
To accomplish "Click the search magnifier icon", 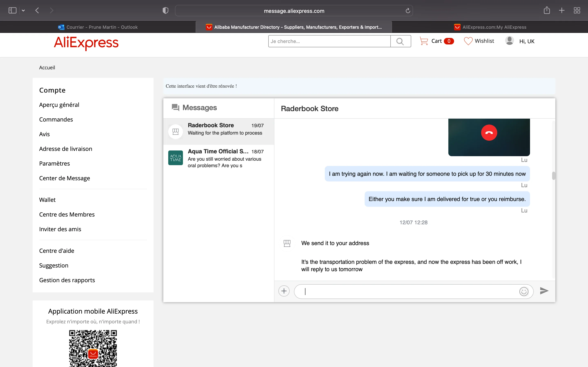I will click(x=400, y=41).
